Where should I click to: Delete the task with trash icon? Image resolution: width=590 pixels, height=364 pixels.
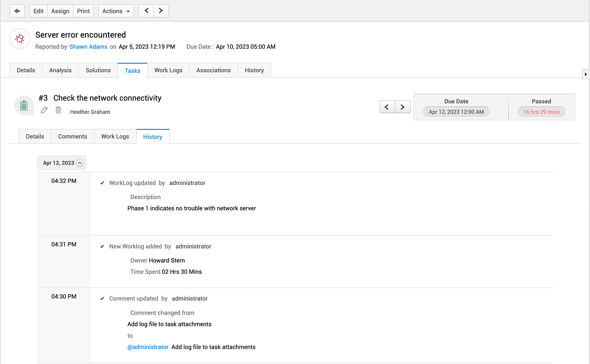58,110
